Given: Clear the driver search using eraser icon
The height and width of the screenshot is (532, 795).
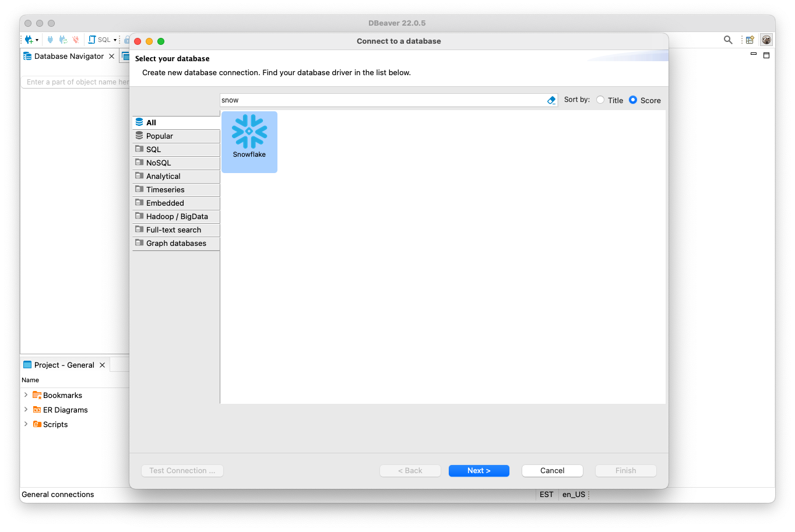Looking at the screenshot, I should click(550, 100).
